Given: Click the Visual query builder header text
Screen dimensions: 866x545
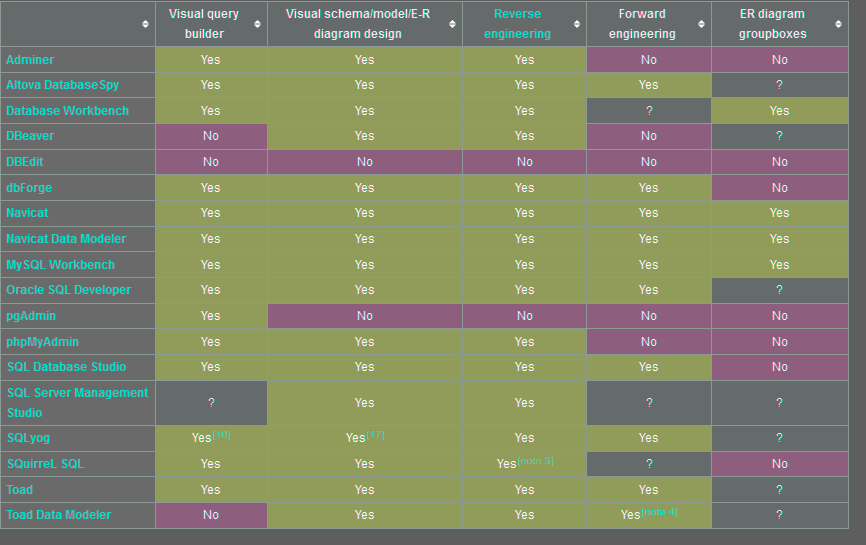Looking at the screenshot, I should [x=204, y=24].
